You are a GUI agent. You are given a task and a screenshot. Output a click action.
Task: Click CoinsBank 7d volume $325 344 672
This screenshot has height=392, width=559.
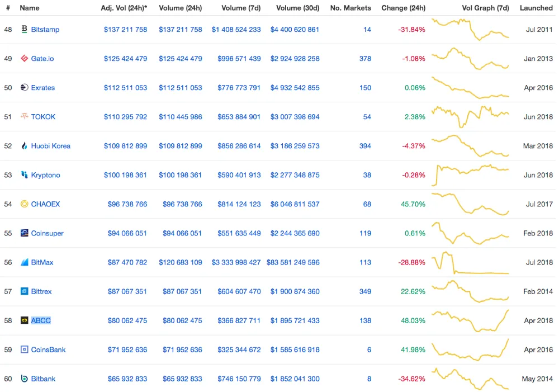(239, 350)
